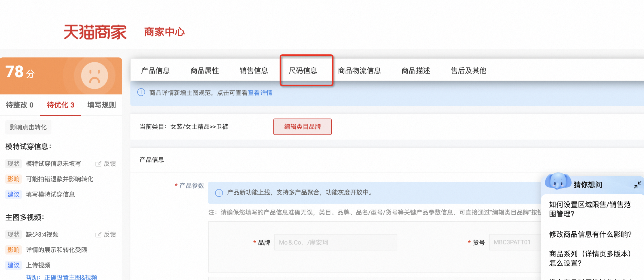This screenshot has height=280, width=644.
Task: Click 上传视频 suggestion text
Action: 38,265
